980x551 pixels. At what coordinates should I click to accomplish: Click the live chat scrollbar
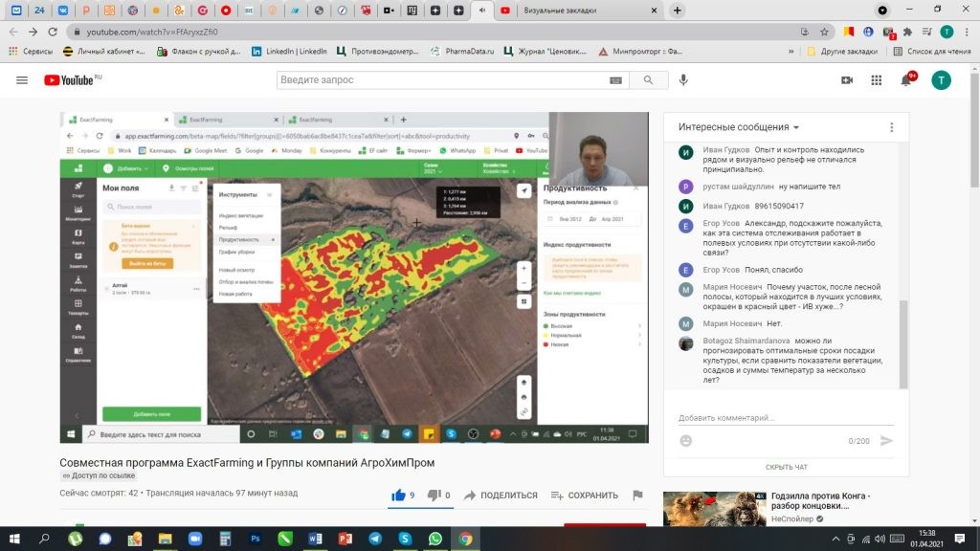tap(903, 344)
